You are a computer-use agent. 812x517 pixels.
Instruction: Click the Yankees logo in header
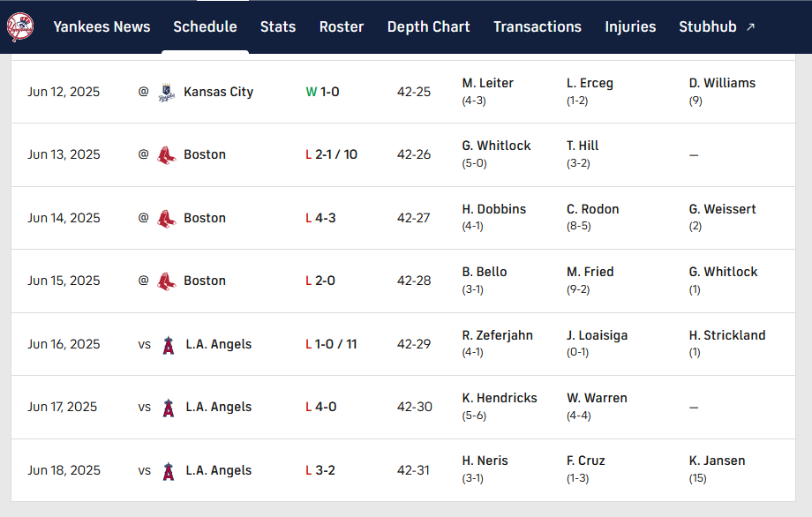19,26
